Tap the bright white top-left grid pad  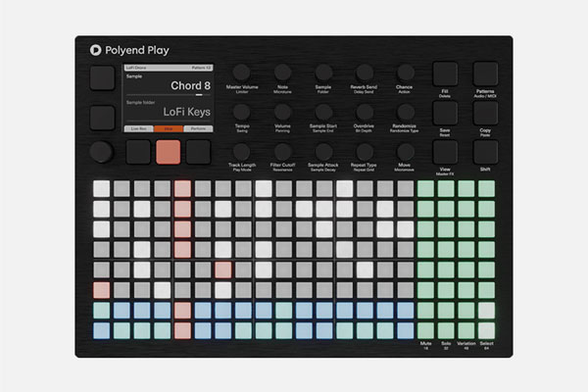102,189
